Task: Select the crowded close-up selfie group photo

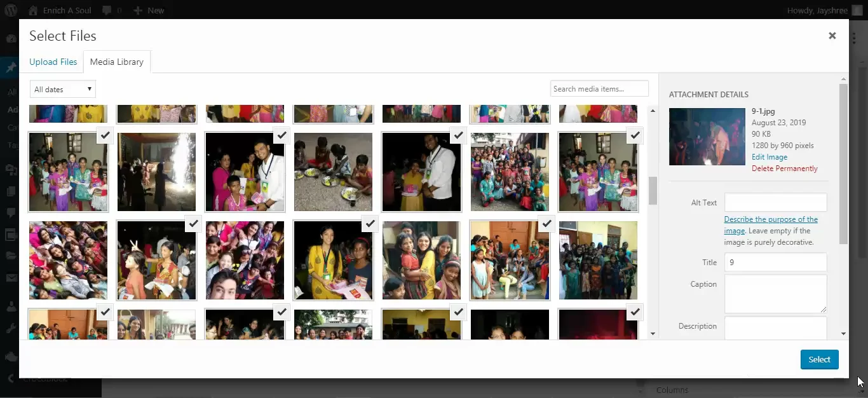Action: click(245, 260)
